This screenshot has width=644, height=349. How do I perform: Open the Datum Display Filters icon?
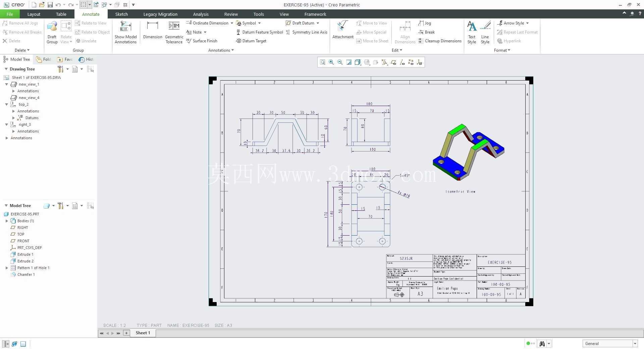[x=384, y=62]
